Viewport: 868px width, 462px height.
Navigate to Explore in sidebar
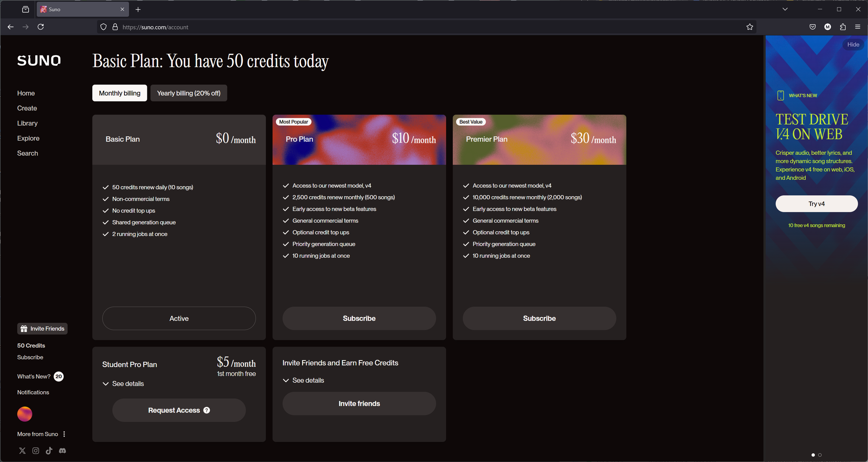pyautogui.click(x=28, y=138)
